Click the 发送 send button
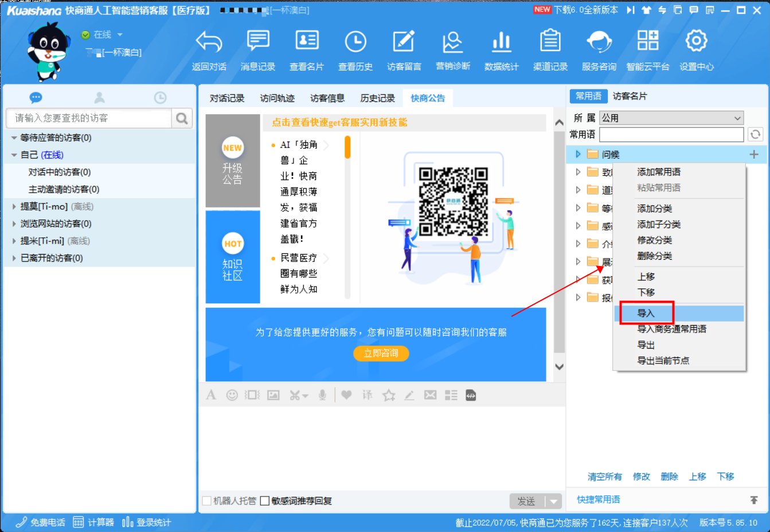 tap(526, 502)
